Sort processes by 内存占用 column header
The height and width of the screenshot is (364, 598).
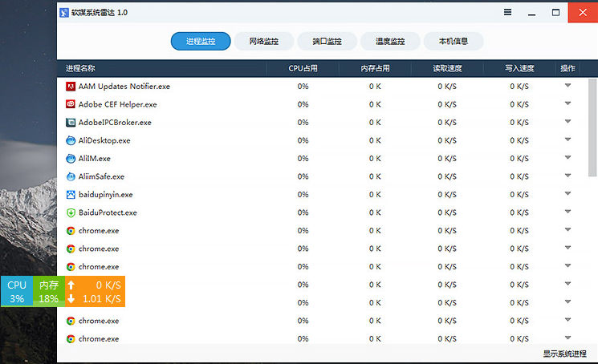375,68
